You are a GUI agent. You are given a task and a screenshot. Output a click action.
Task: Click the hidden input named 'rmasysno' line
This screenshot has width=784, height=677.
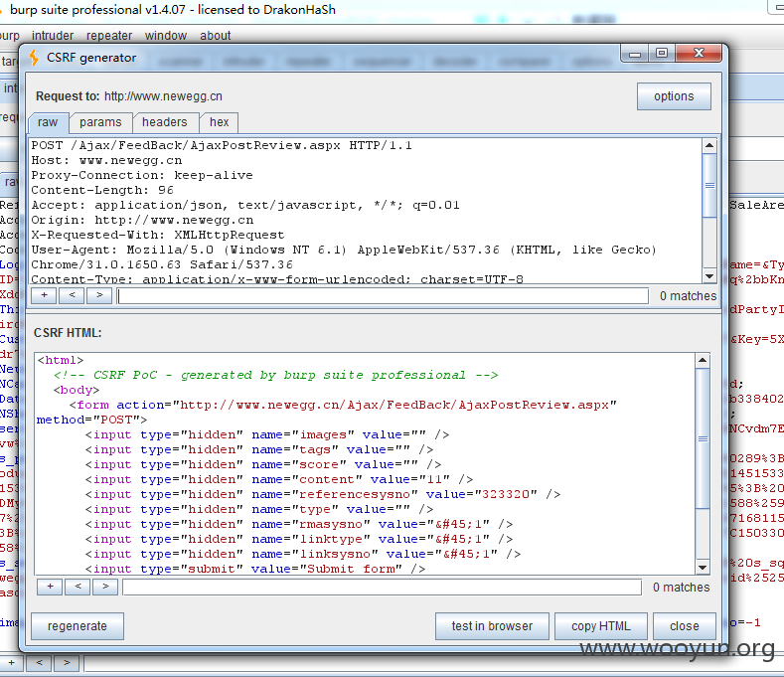(299, 524)
